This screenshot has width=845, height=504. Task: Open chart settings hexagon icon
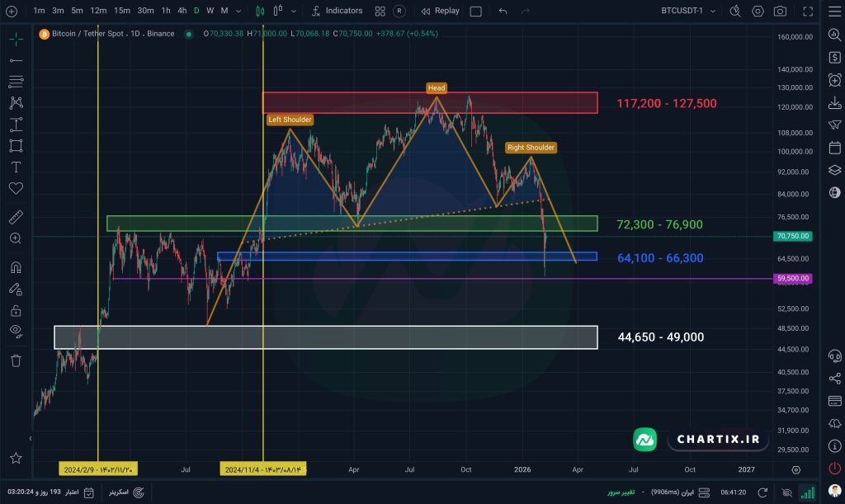[x=757, y=12]
